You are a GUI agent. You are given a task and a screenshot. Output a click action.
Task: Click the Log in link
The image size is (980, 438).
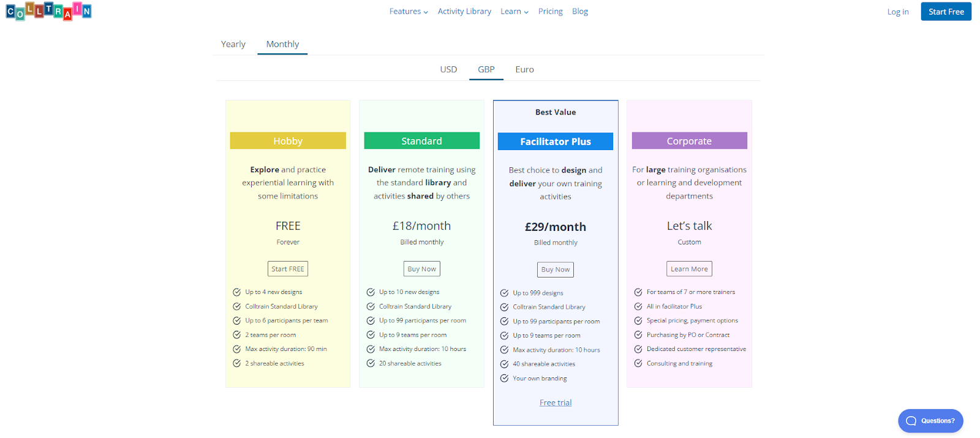click(x=898, y=12)
